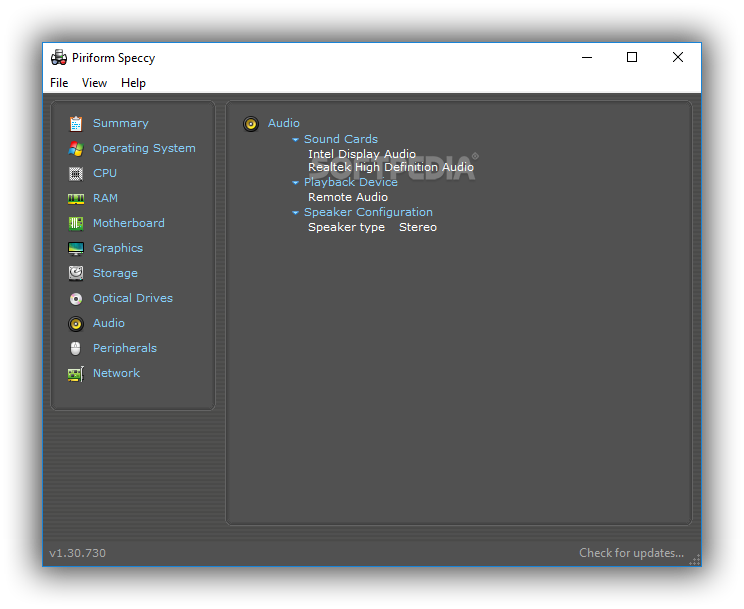Click the Audio speaker icon in main panel
Viewport: 744px width, 609px height.
(x=251, y=124)
